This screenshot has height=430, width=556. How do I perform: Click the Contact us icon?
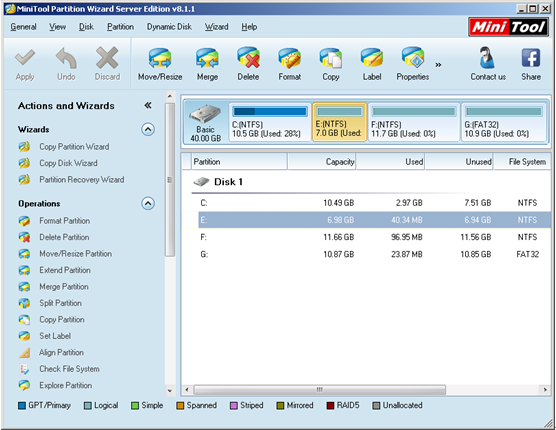[x=488, y=57]
